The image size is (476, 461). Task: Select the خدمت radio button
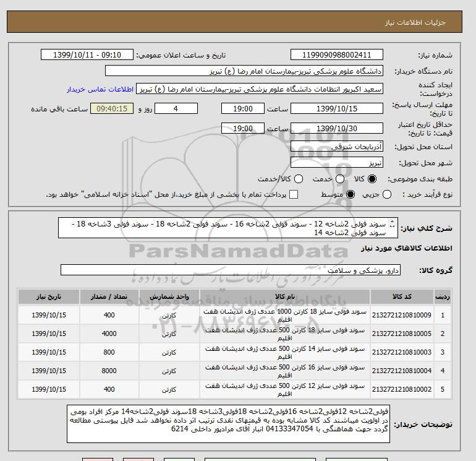coord(340,179)
